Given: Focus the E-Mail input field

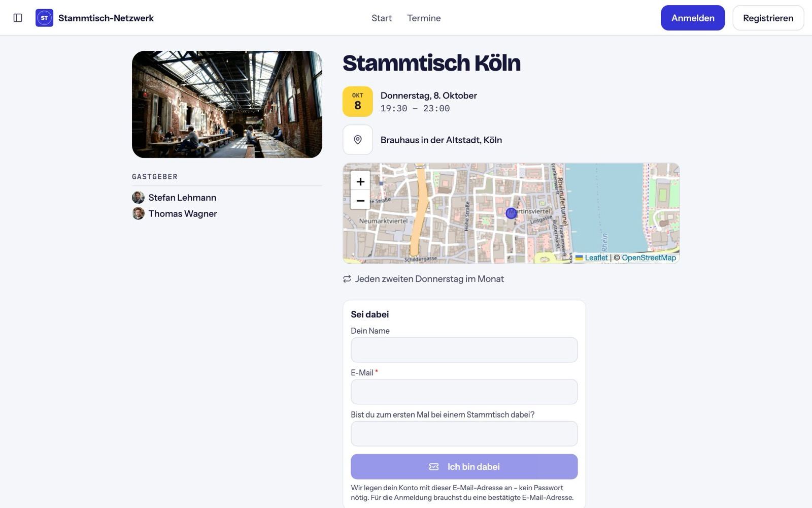Looking at the screenshot, I should [x=464, y=392].
